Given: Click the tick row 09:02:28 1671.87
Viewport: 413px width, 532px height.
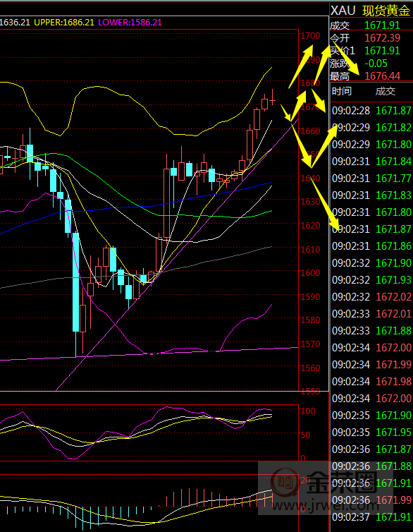Looking at the screenshot, I should pyautogui.click(x=371, y=111).
